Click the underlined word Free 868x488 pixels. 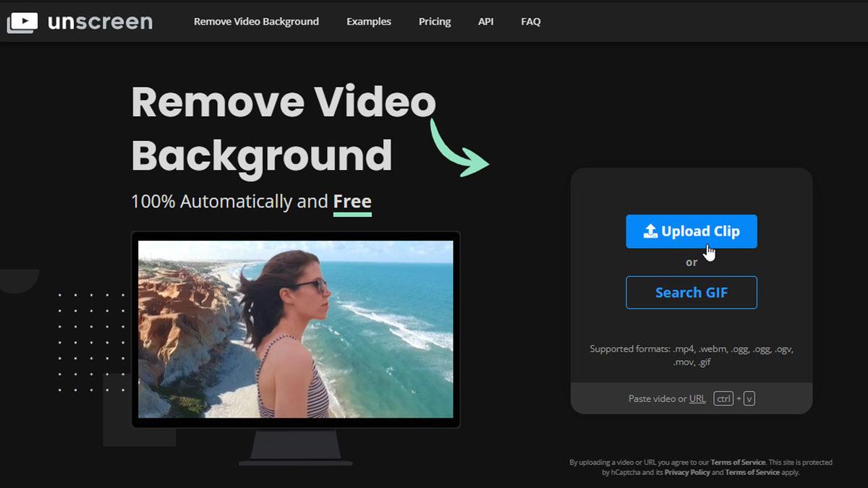(352, 202)
